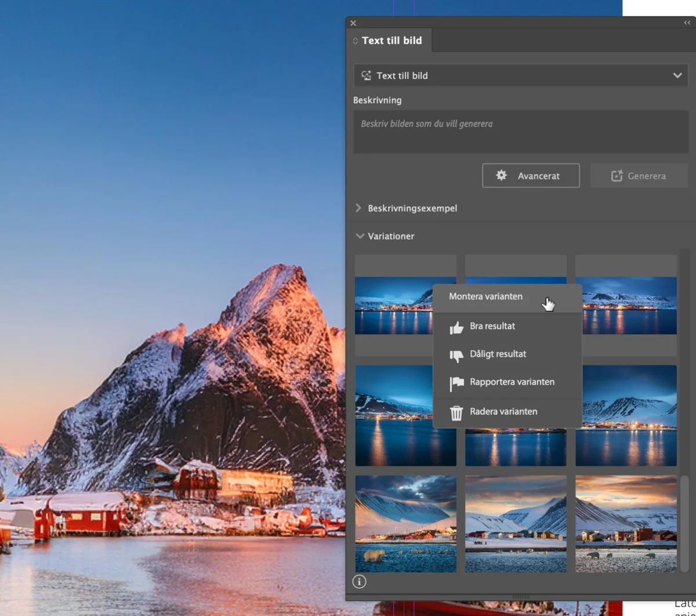Click the report flag icon
The height and width of the screenshot is (616, 696).
[x=457, y=383]
